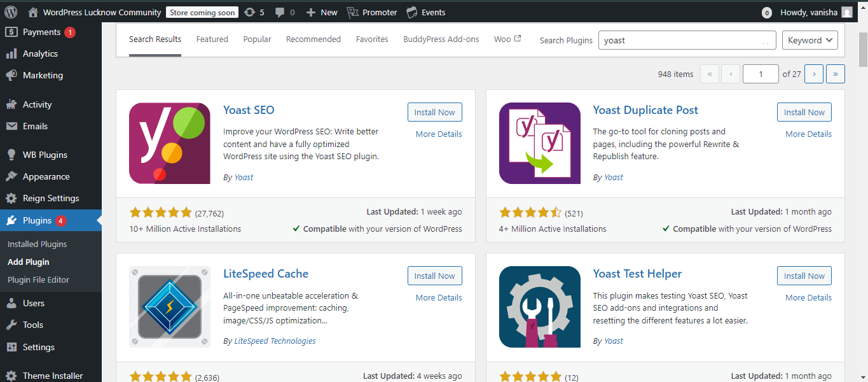Open Events from the admin toolbar

[x=425, y=11]
